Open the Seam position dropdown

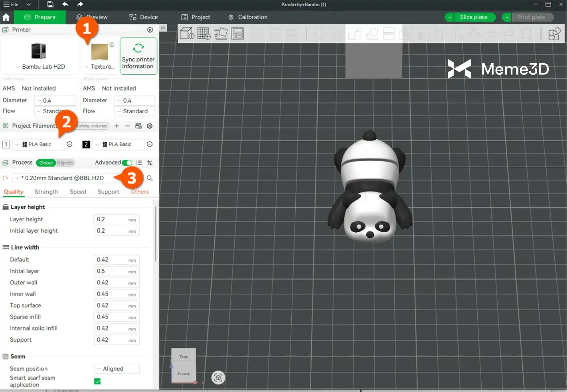[x=117, y=369]
